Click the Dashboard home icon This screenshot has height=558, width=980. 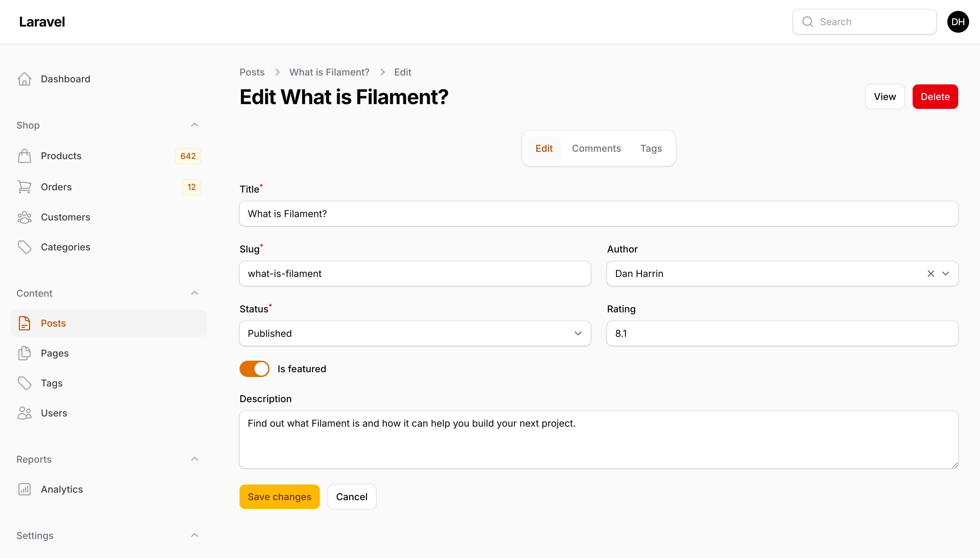[24, 79]
